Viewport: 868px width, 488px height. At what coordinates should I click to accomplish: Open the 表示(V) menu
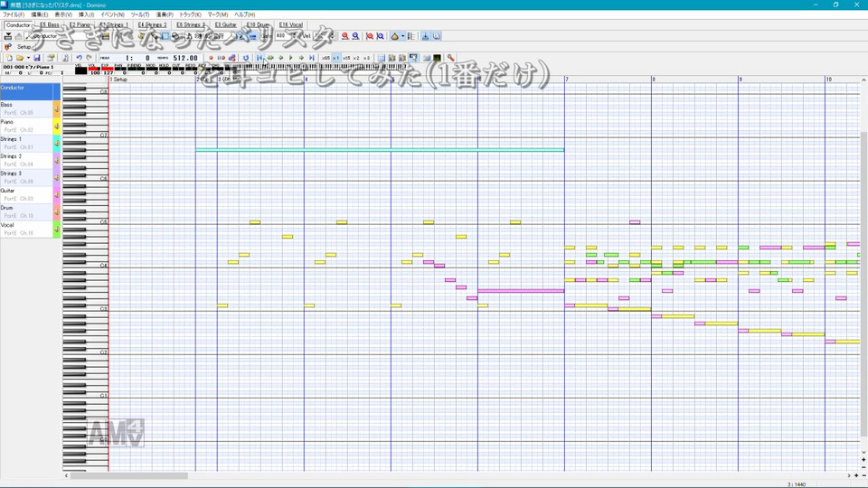coord(62,14)
